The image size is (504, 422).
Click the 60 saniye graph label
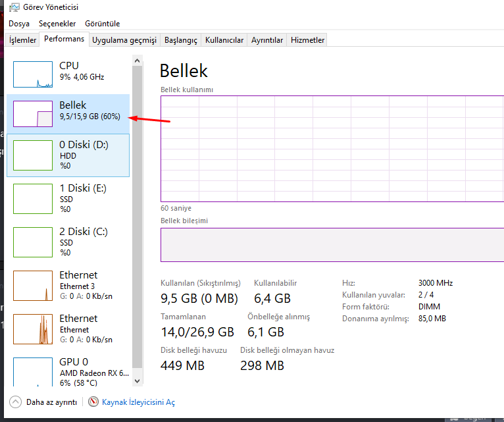tap(176, 208)
